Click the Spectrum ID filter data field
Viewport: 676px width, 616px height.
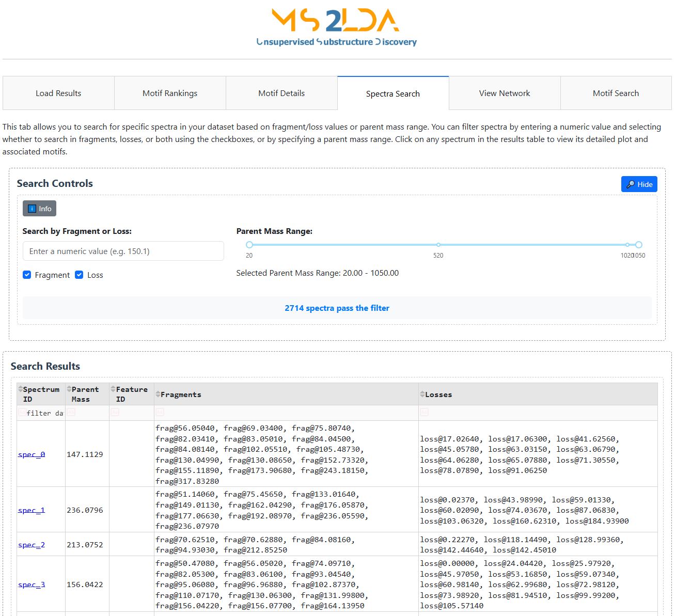(x=44, y=413)
